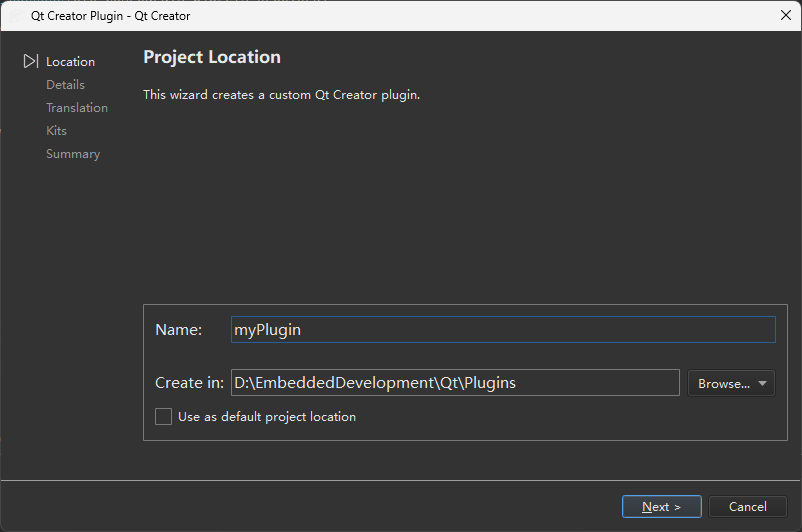Proceed with the Next > button
Viewport: 802px width, 532px height.
tap(661, 506)
